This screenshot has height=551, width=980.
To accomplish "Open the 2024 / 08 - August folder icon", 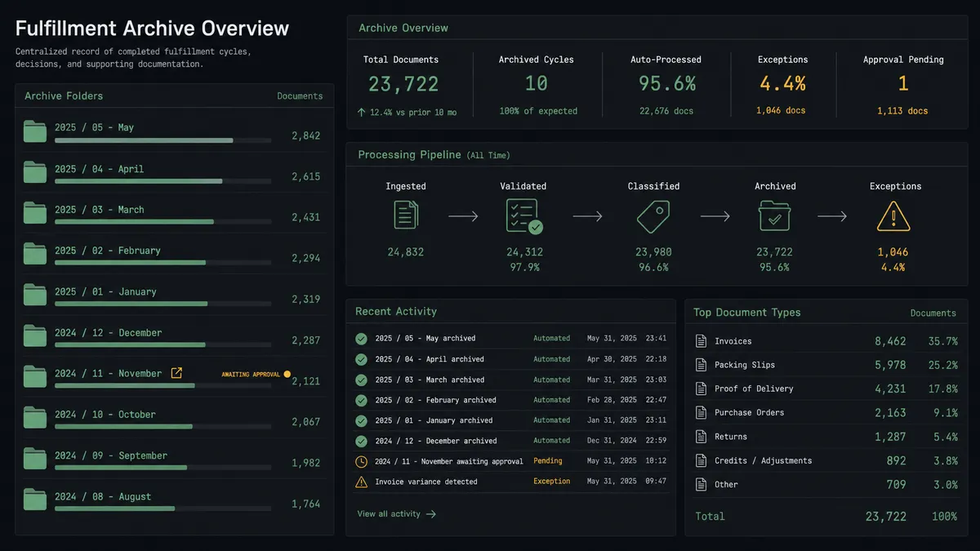I will pyautogui.click(x=35, y=500).
